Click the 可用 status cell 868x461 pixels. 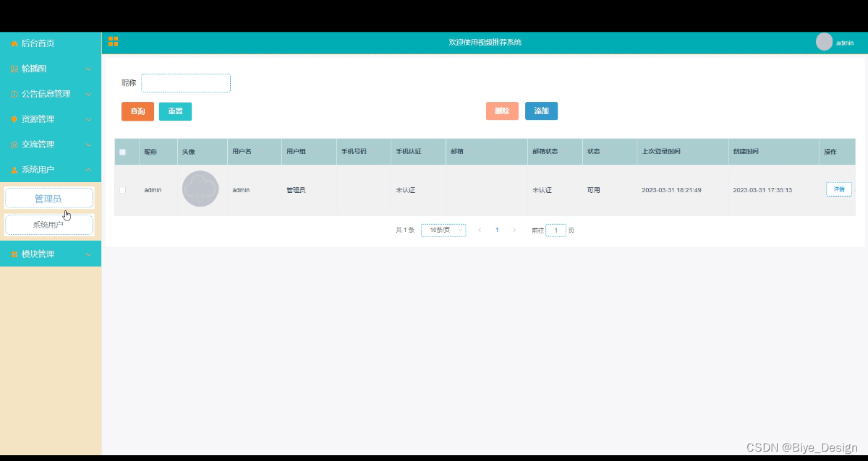pyautogui.click(x=594, y=190)
